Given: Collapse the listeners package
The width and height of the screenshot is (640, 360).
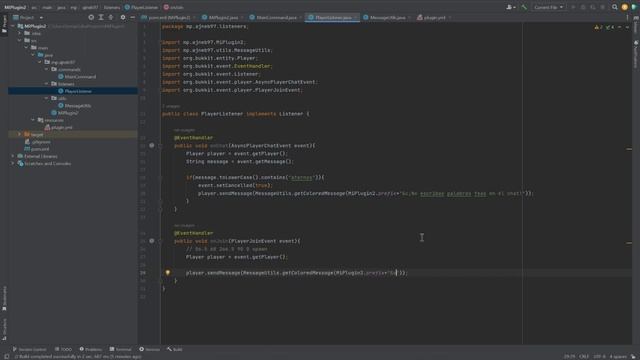Looking at the screenshot, I should pyautogui.click(x=47, y=84).
